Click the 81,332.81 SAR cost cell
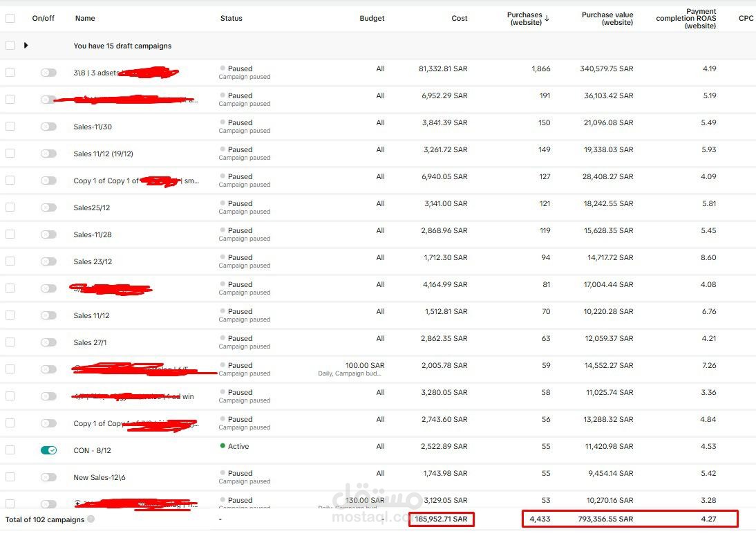Image resolution: width=756 pixels, height=536 pixels. [x=443, y=69]
